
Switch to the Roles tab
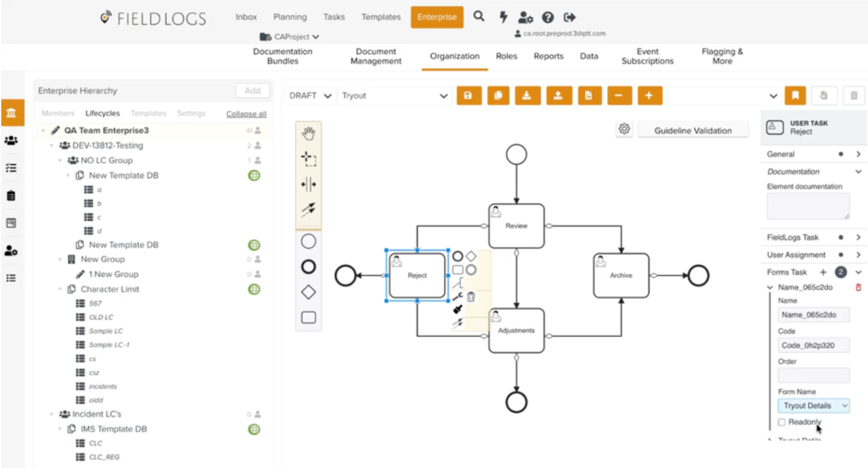[x=506, y=56]
